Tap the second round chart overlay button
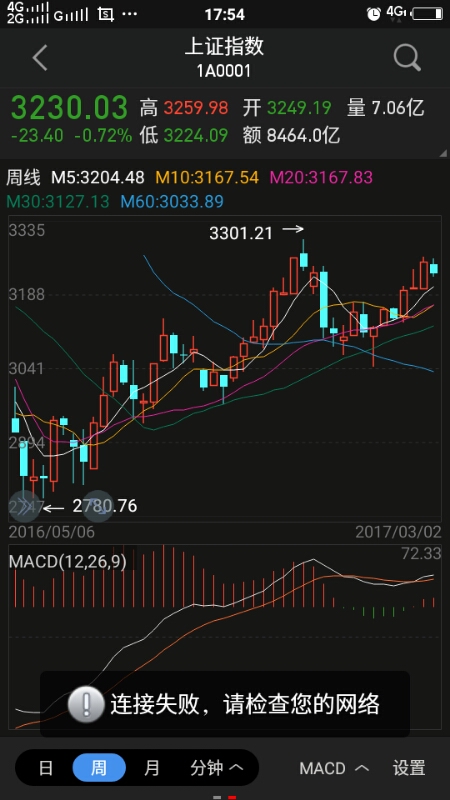The width and height of the screenshot is (450, 800). tap(97, 506)
